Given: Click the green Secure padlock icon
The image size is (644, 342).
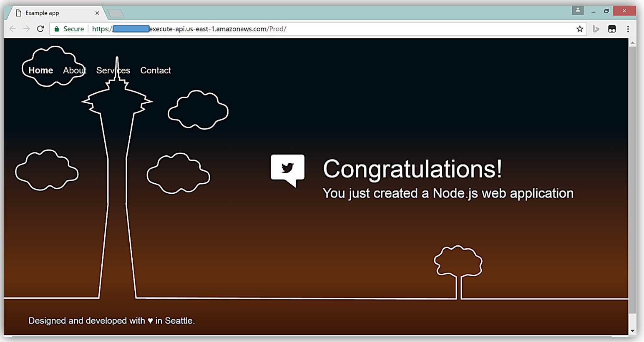Looking at the screenshot, I should (57, 29).
